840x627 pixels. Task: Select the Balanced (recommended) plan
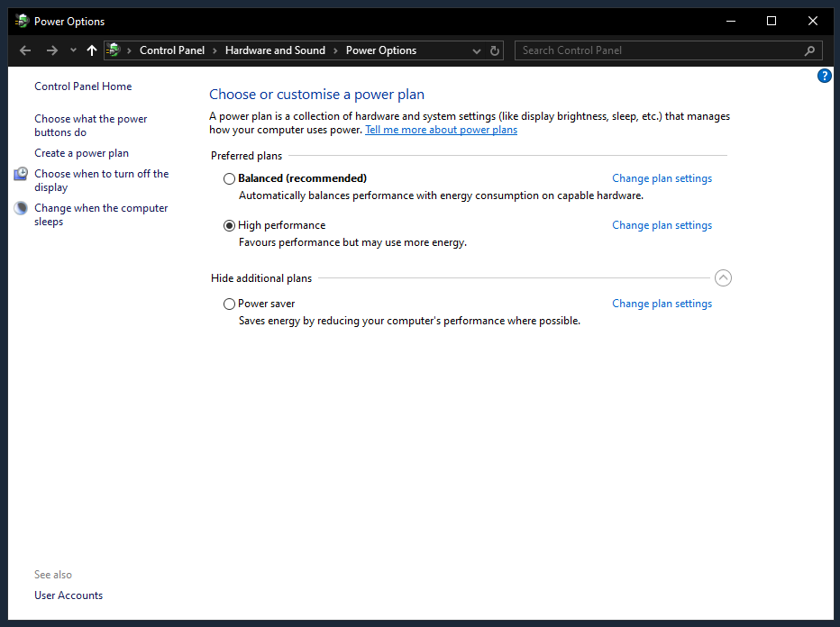[x=229, y=178]
